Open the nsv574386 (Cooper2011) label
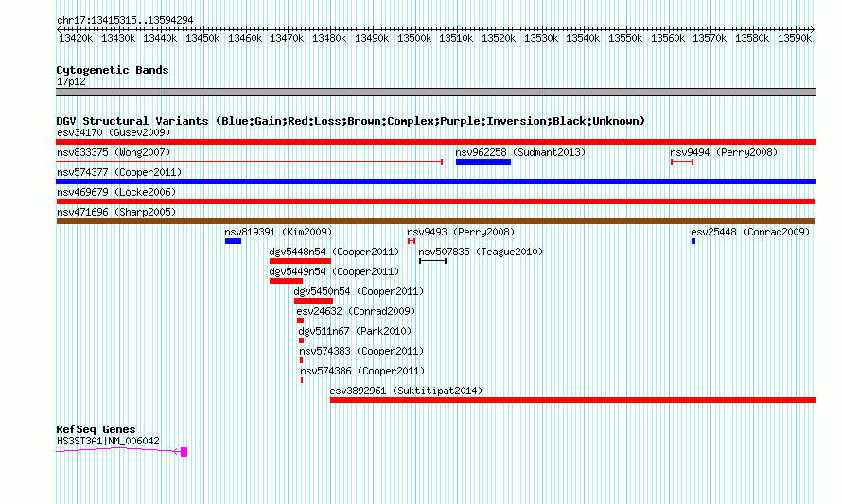Image resolution: width=842 pixels, height=504 pixels. pos(362,371)
